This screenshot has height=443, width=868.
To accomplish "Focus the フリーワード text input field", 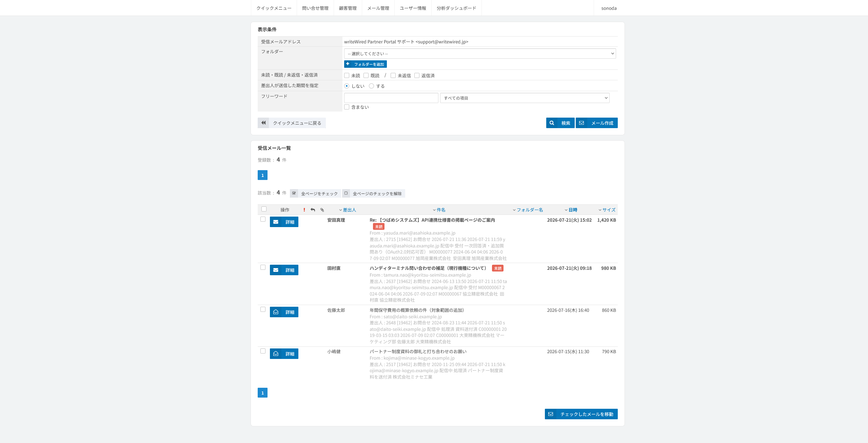I will point(391,98).
